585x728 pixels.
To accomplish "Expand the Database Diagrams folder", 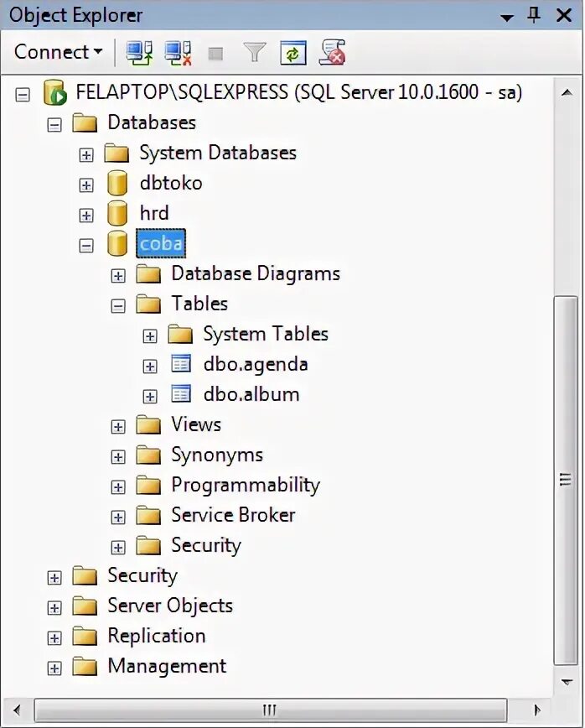I will tap(118, 276).
